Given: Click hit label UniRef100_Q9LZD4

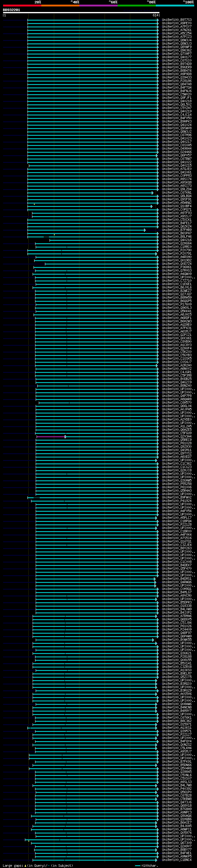Looking at the screenshot, I should pyautogui.click(x=176, y=189).
